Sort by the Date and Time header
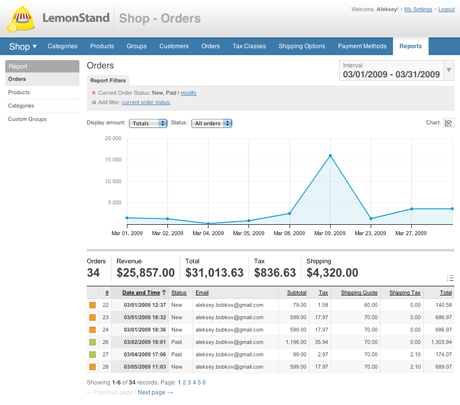Image resolution: width=460 pixels, height=405 pixels. coord(141,293)
